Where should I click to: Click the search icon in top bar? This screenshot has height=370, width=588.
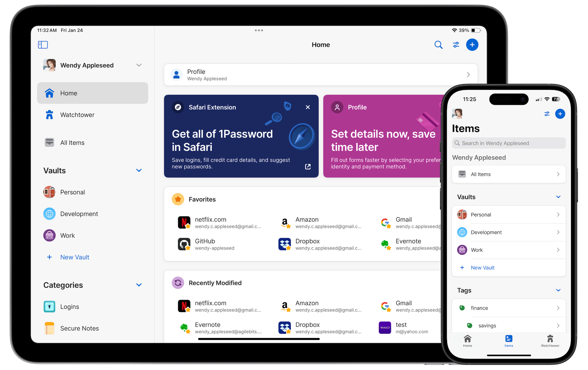(x=438, y=44)
